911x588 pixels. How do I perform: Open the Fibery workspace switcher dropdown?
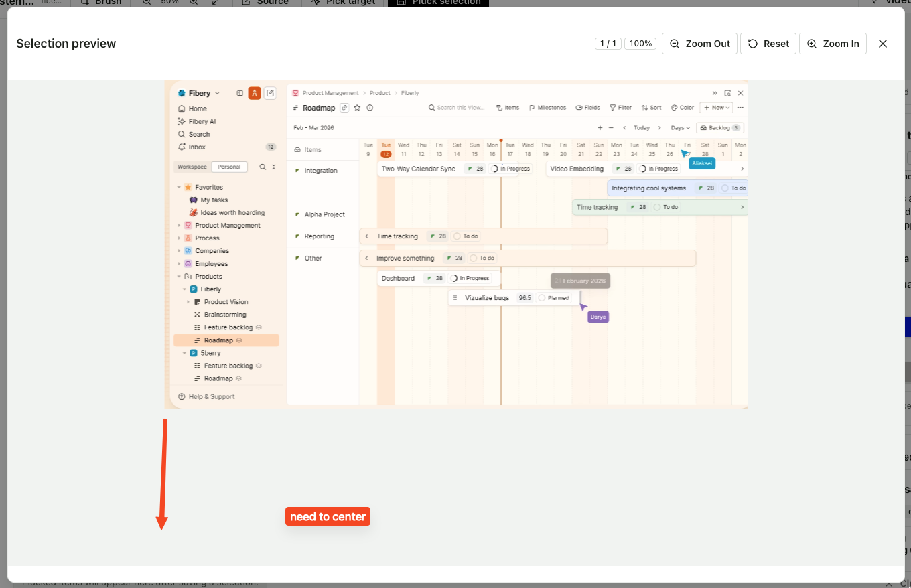coord(199,93)
